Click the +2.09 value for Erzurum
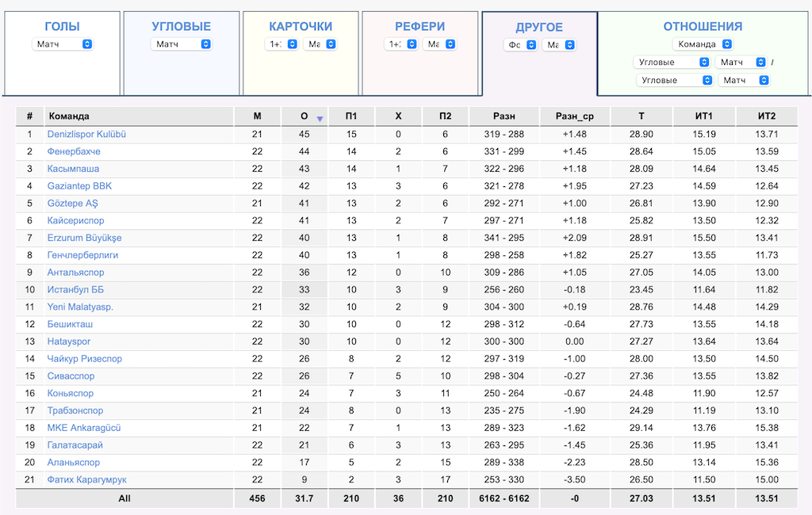This screenshot has height=515, width=812. click(575, 238)
